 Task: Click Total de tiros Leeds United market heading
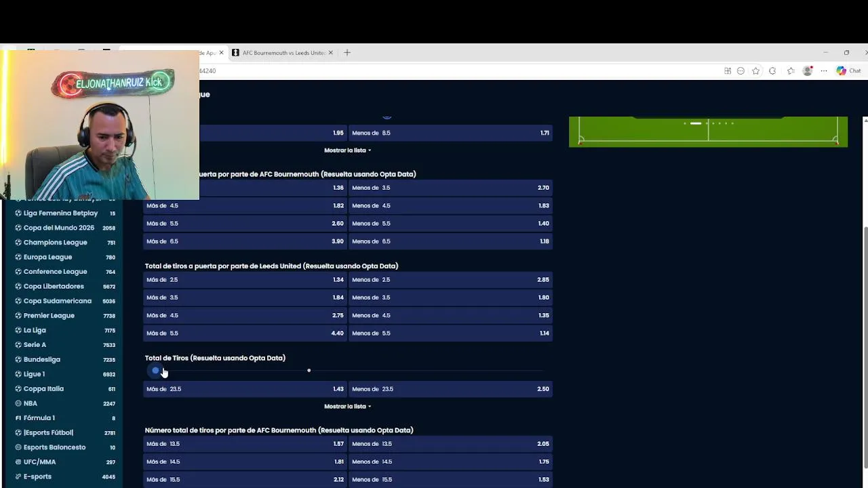[x=271, y=266]
